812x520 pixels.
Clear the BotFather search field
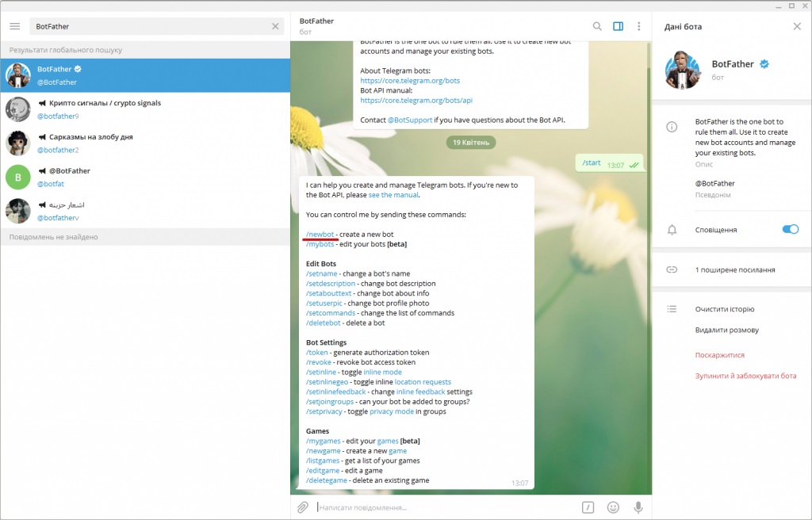pos(275,26)
